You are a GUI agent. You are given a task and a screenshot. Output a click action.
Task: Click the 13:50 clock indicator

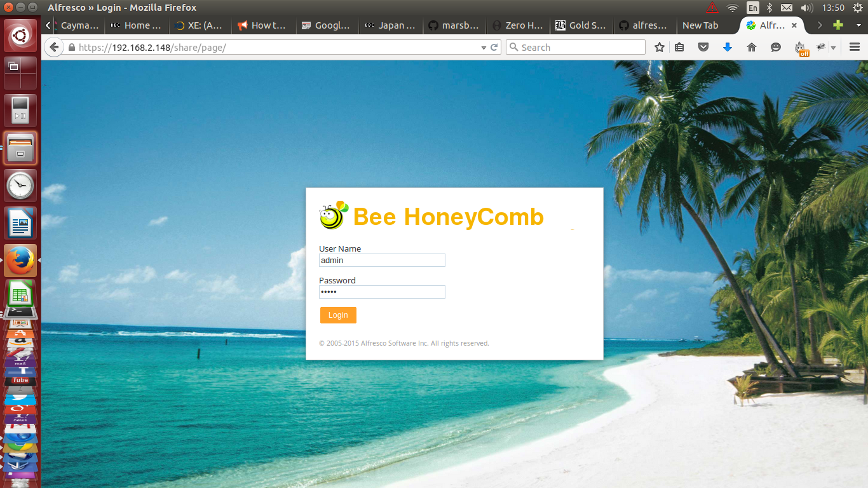[833, 8]
